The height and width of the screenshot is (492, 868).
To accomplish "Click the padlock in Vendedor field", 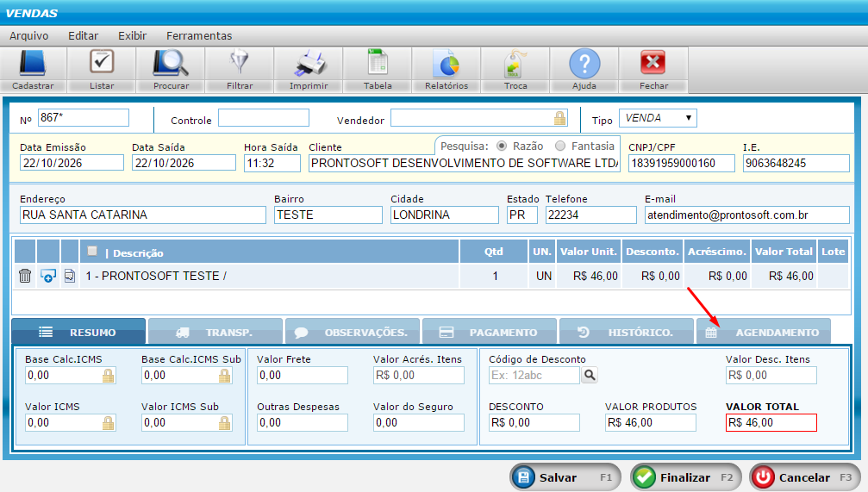I will (x=559, y=118).
